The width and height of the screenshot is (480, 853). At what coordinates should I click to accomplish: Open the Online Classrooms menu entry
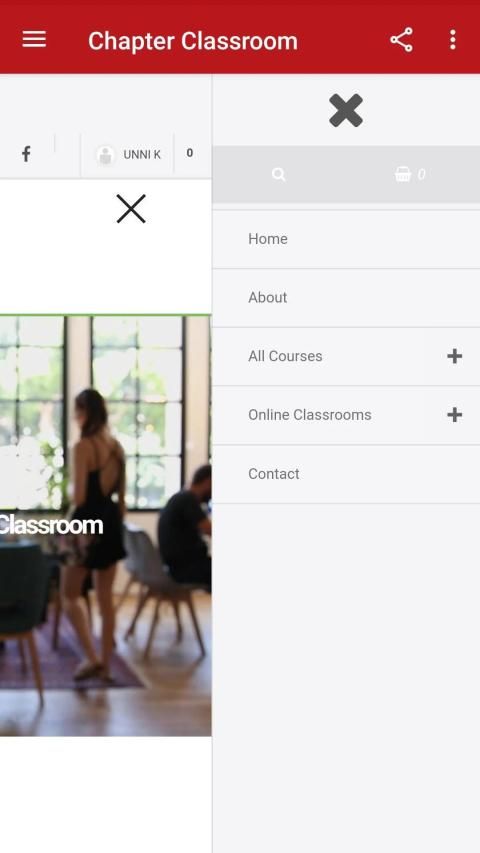pos(310,415)
